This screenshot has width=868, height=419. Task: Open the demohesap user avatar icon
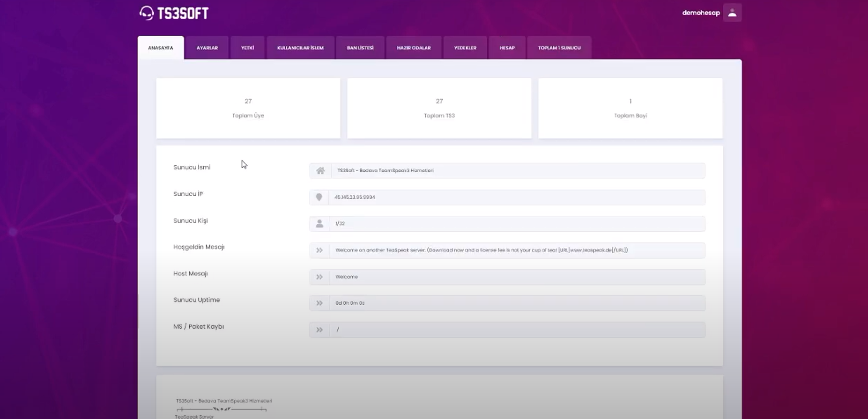[x=732, y=13]
